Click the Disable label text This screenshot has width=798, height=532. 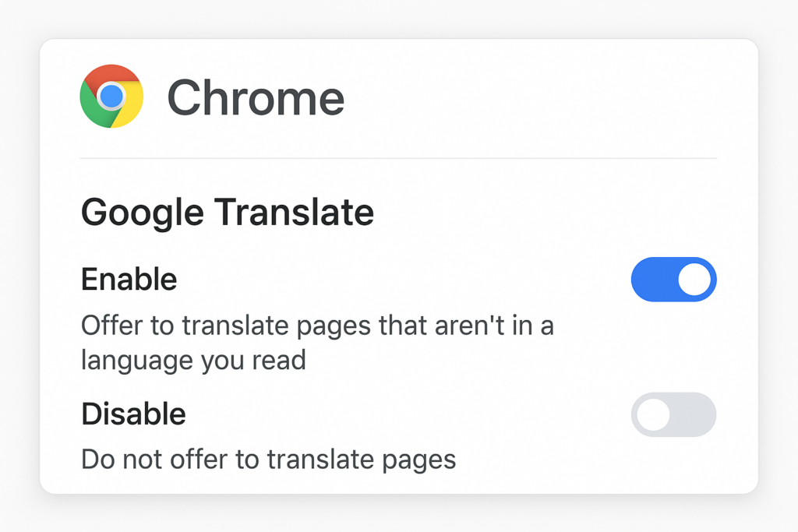(132, 414)
